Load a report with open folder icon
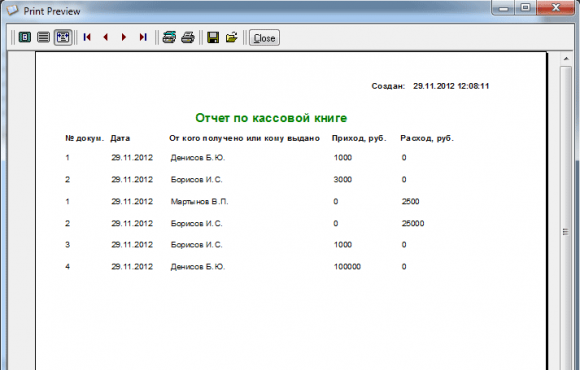The height and width of the screenshot is (370, 580). [x=232, y=37]
